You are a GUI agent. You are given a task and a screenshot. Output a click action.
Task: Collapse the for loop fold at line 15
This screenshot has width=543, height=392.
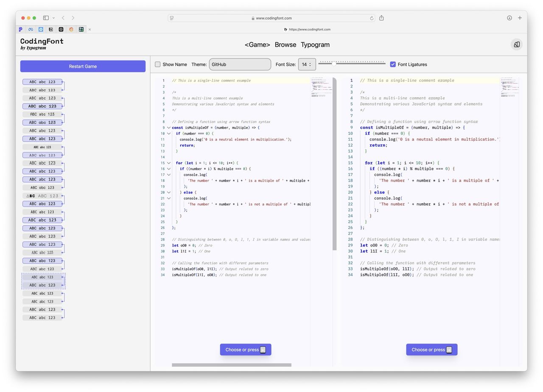(168, 163)
